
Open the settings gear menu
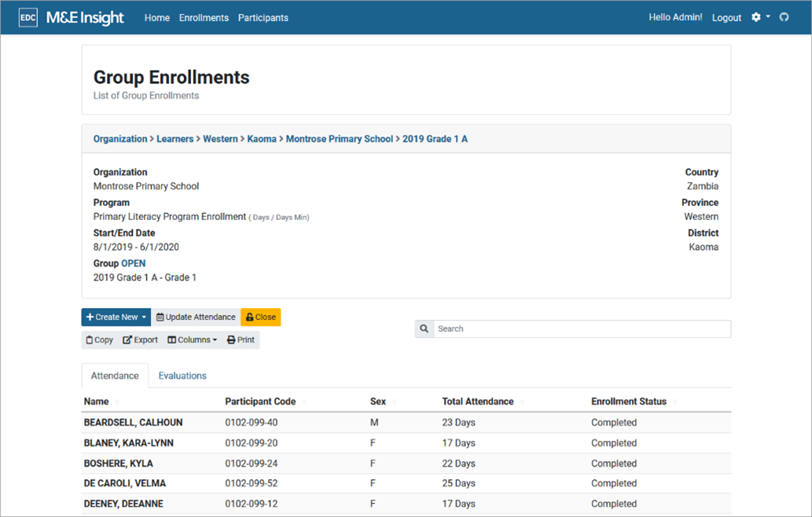click(760, 17)
